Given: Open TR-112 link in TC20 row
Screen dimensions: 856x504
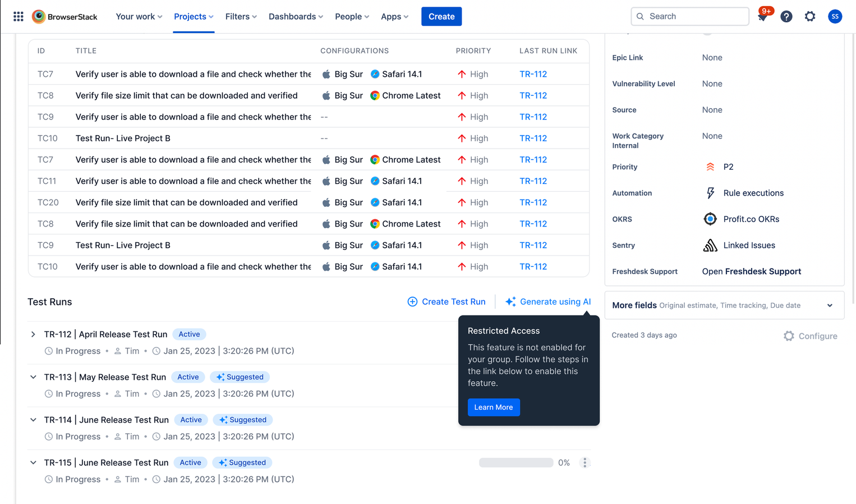Looking at the screenshot, I should tap(533, 202).
